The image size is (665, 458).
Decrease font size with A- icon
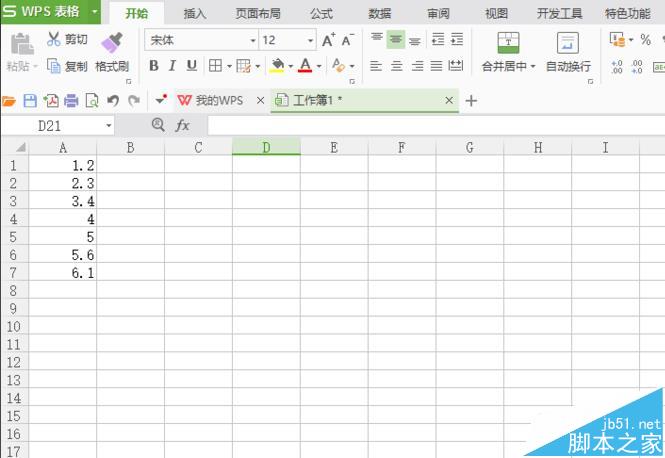coord(347,40)
